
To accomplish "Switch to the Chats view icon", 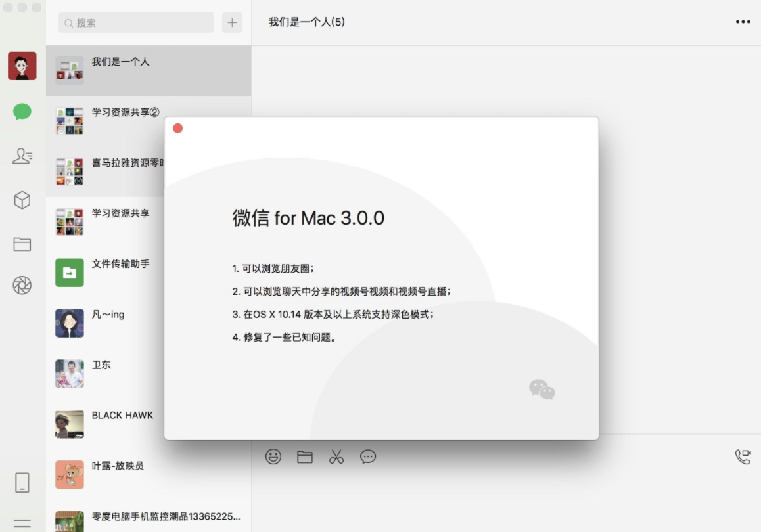I will pyautogui.click(x=22, y=112).
